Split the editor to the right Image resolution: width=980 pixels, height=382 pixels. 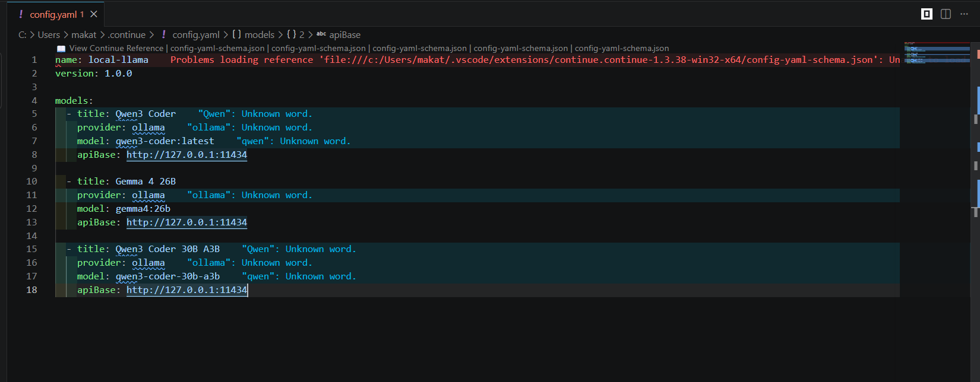pos(946,14)
